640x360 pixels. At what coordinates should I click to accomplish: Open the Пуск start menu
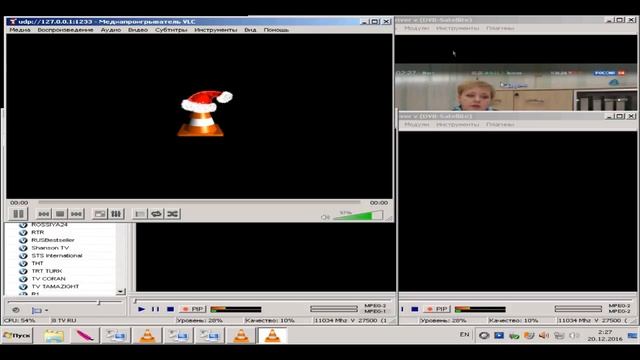click(x=17, y=336)
